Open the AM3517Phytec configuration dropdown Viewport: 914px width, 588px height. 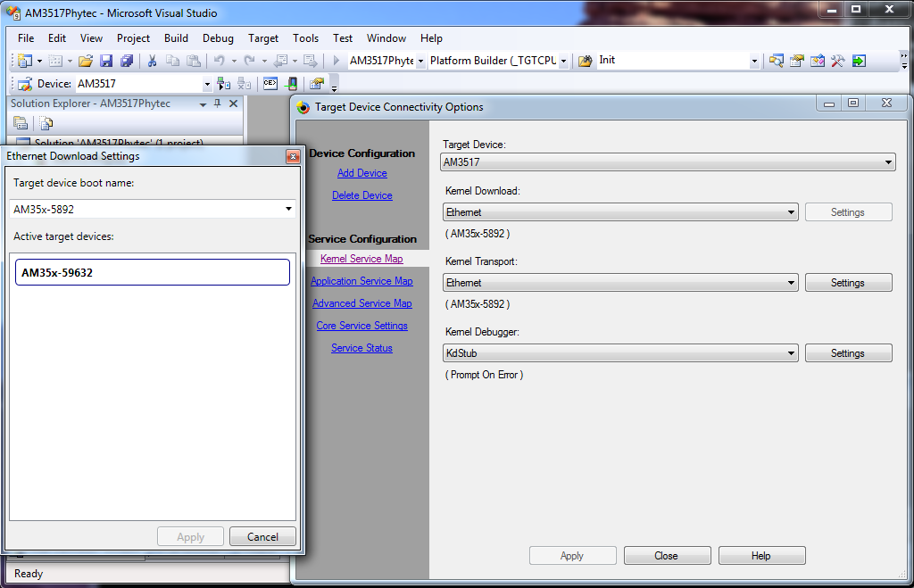pos(420,61)
